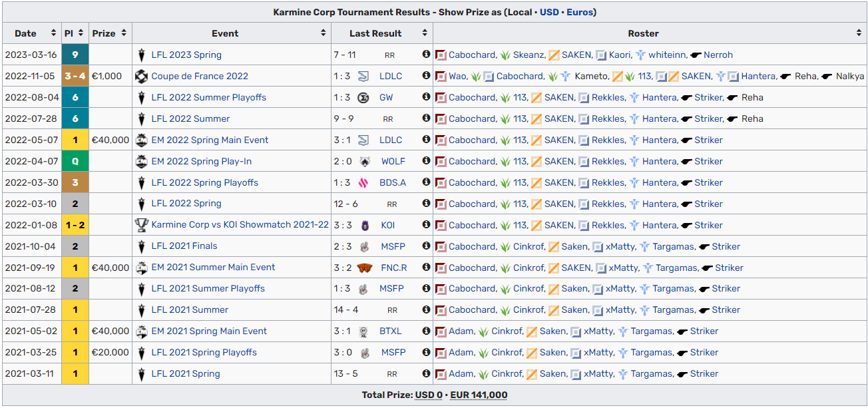Viewport: 868px width, 408px height.
Task: Click BTXL team logo icon
Action: pyautogui.click(x=363, y=331)
